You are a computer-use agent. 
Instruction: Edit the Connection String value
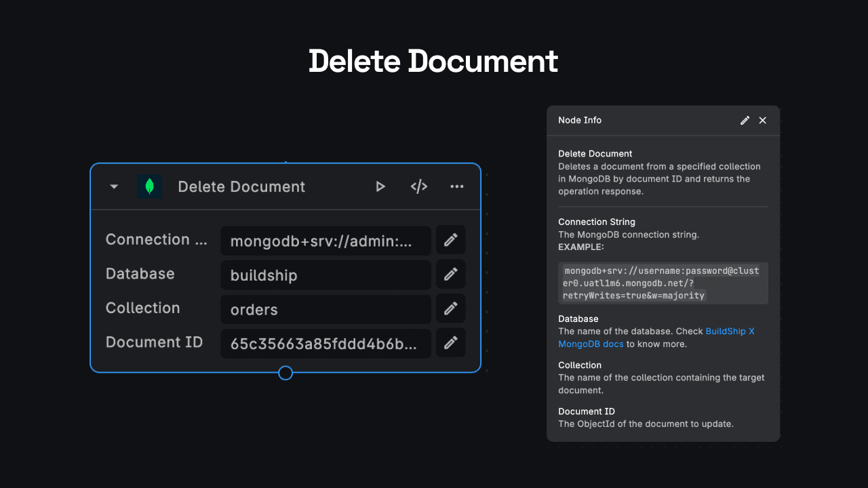[x=450, y=240]
